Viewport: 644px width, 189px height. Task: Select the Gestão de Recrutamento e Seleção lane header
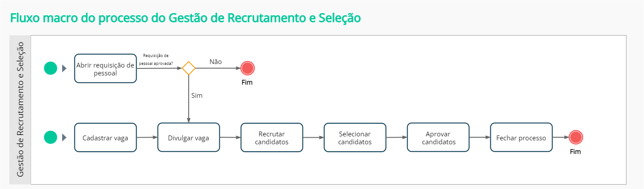20,110
